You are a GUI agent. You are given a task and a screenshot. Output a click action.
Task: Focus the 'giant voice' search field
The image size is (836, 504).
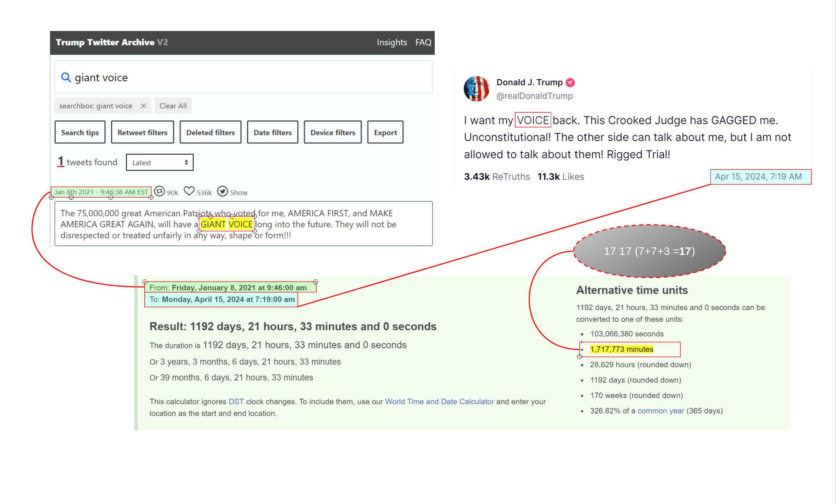tap(244, 77)
